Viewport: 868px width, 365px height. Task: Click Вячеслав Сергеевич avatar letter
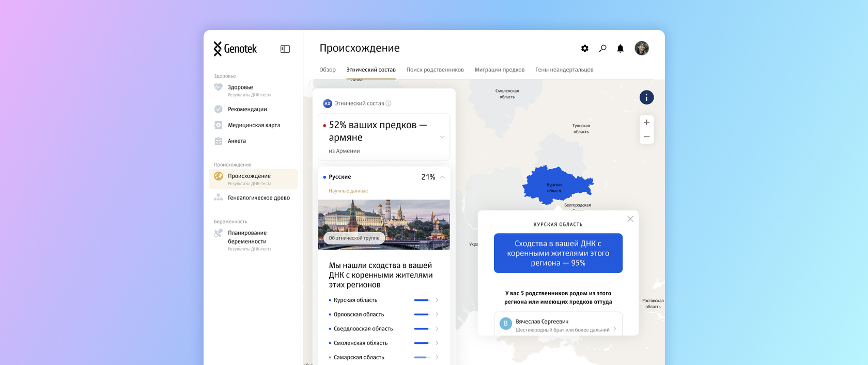click(x=506, y=324)
